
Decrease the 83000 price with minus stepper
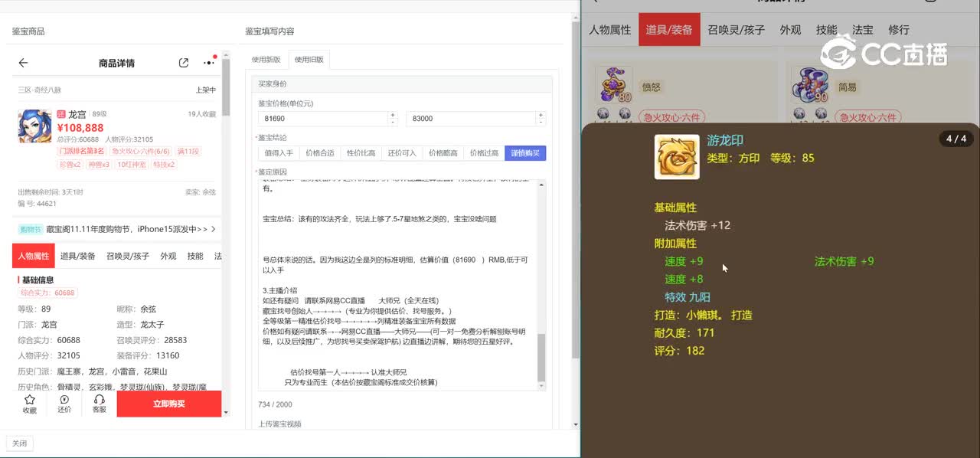542,123
